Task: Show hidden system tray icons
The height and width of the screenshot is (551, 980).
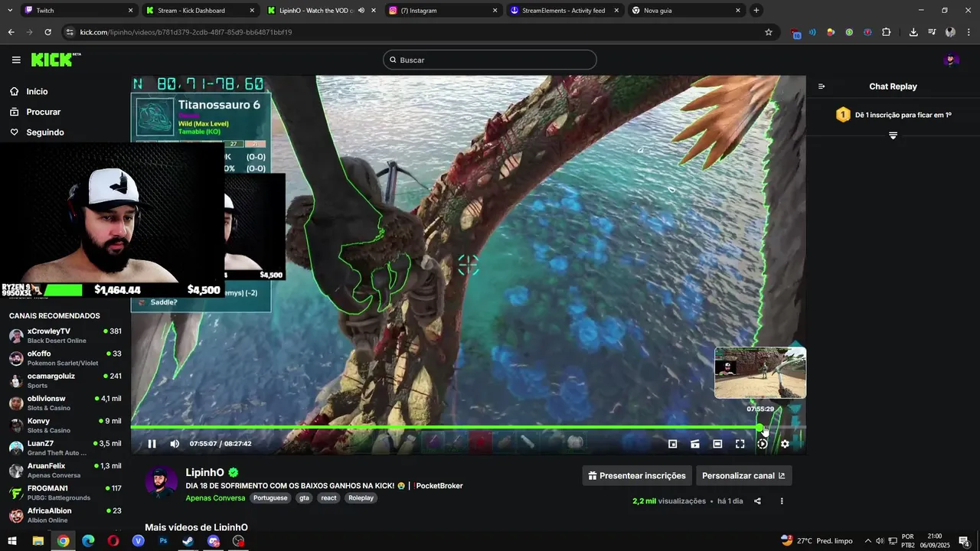Action: (x=867, y=541)
